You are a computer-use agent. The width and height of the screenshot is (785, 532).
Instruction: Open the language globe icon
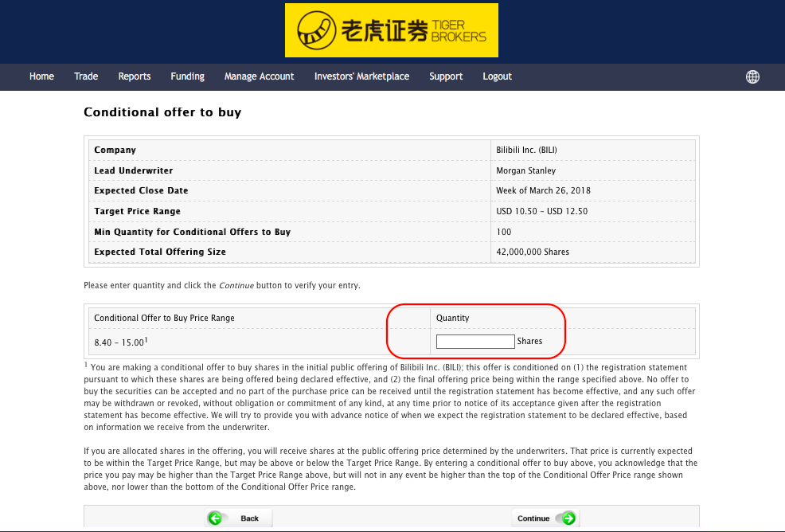pyautogui.click(x=752, y=76)
